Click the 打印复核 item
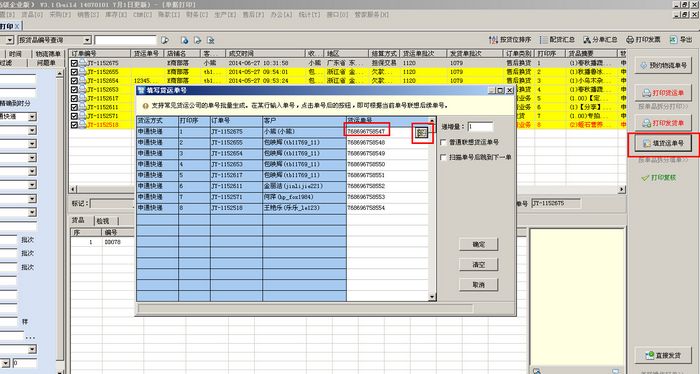 click(658, 178)
